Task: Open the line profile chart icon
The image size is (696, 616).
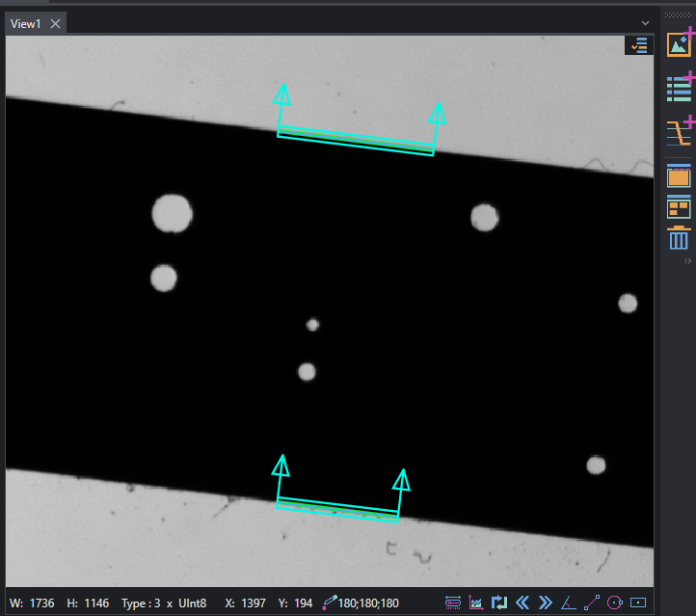Action: coord(476,603)
